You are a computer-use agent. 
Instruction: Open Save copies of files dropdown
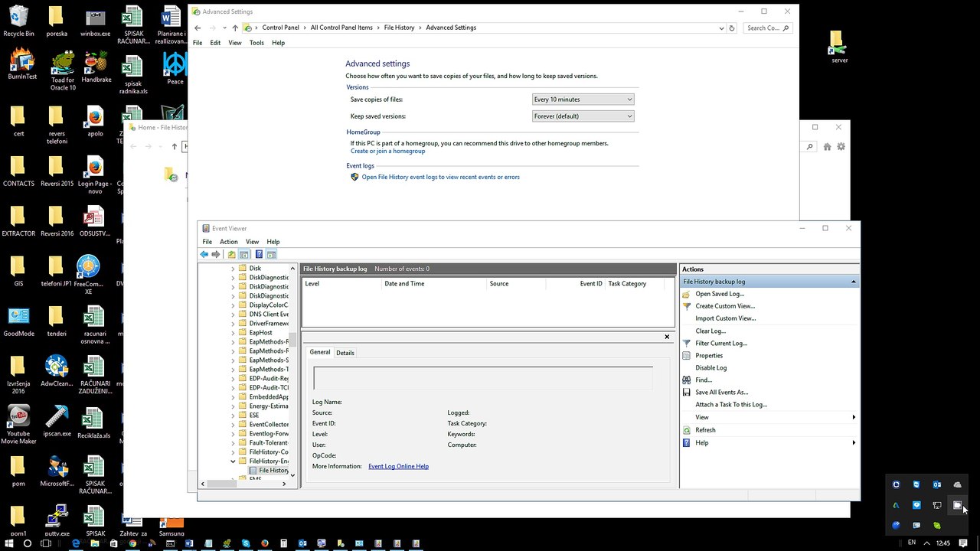coord(583,99)
